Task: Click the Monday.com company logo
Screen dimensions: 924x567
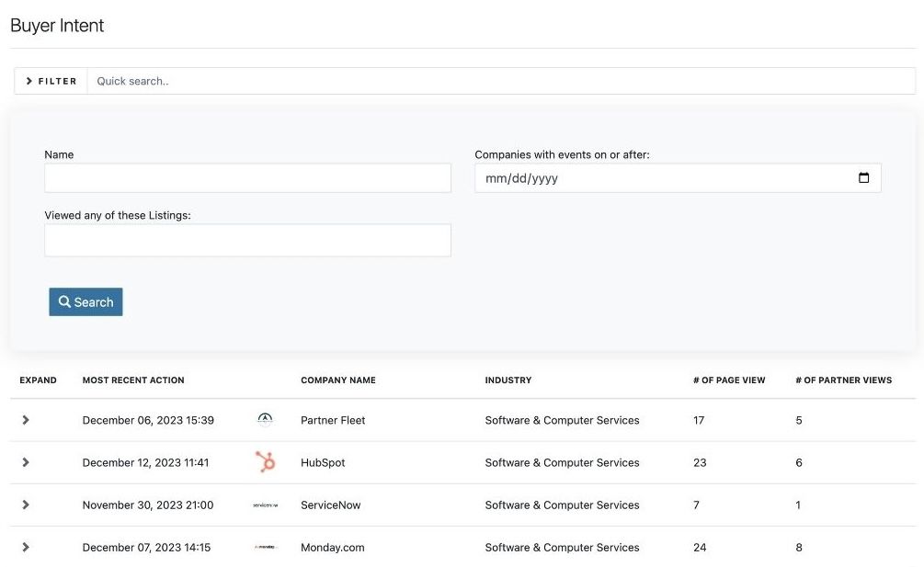Action: click(266, 547)
